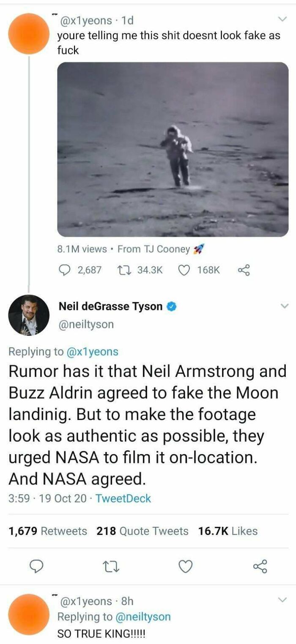Show the 16.7K Likes list
Image resolution: width=296 pixels, height=644 pixels.
[228, 531]
